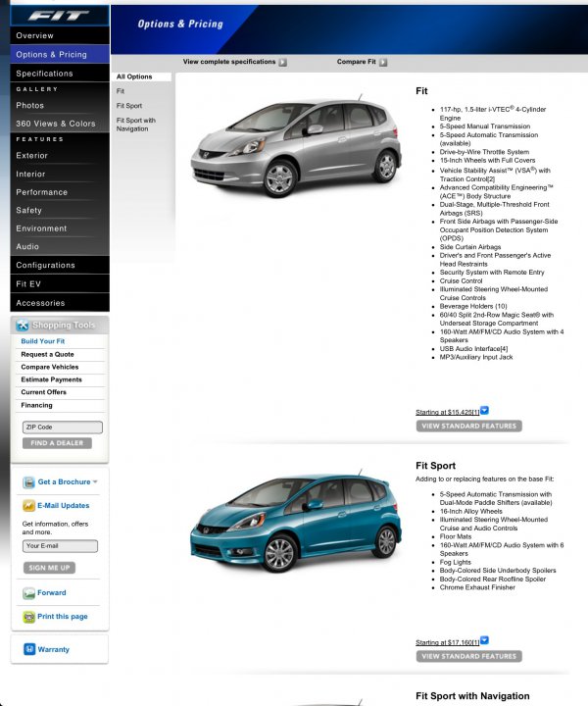Click the ZIP Code input field
The height and width of the screenshot is (706, 588).
[63, 427]
